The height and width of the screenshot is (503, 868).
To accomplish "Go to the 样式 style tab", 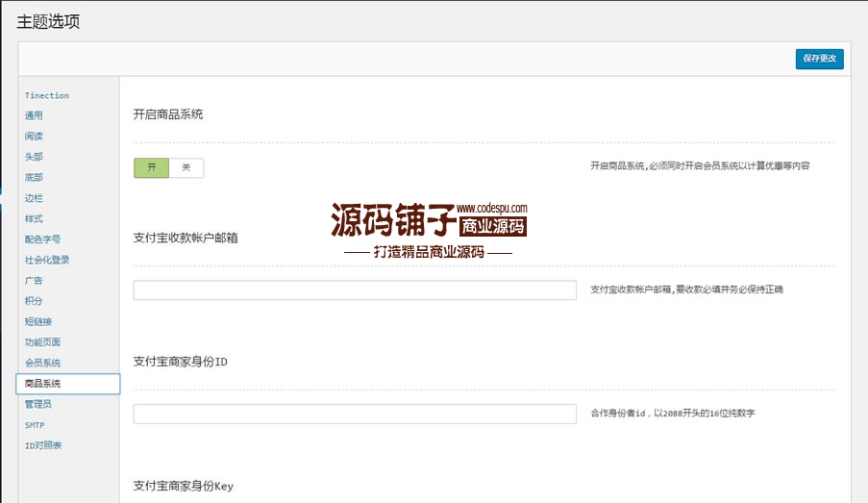I will pos(34,219).
